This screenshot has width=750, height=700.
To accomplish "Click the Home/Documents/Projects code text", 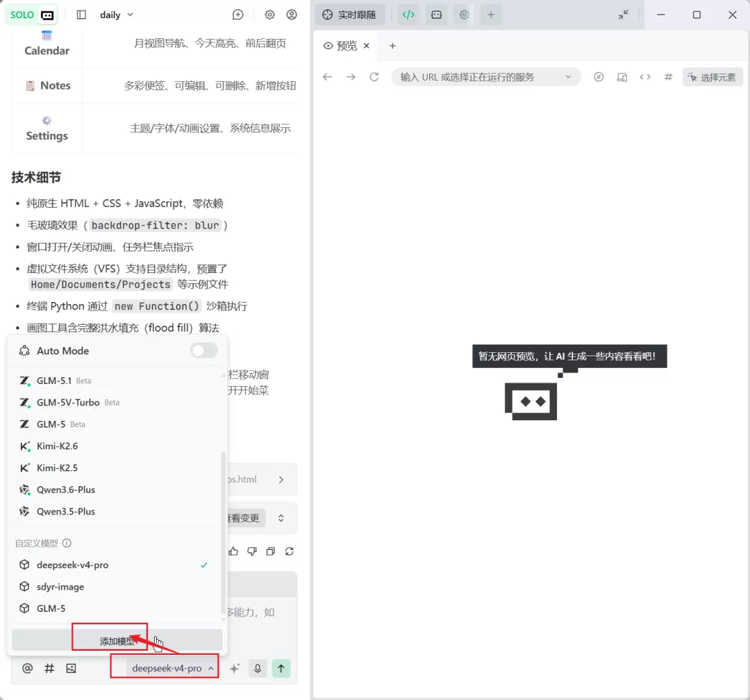I will 101,285.
